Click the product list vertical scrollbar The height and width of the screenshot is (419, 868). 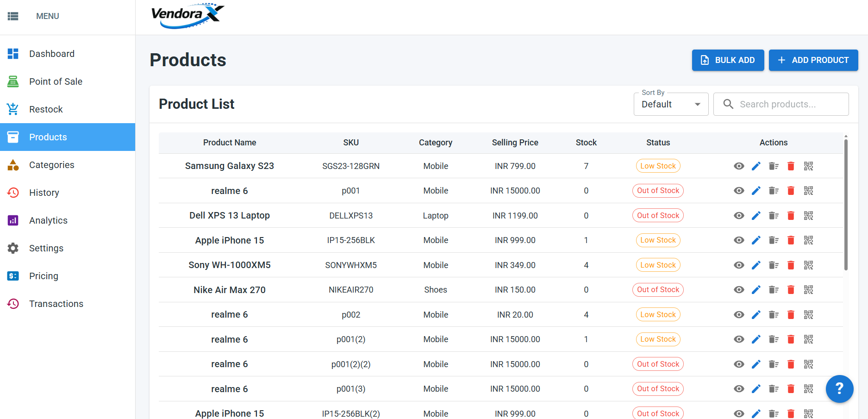click(x=846, y=205)
